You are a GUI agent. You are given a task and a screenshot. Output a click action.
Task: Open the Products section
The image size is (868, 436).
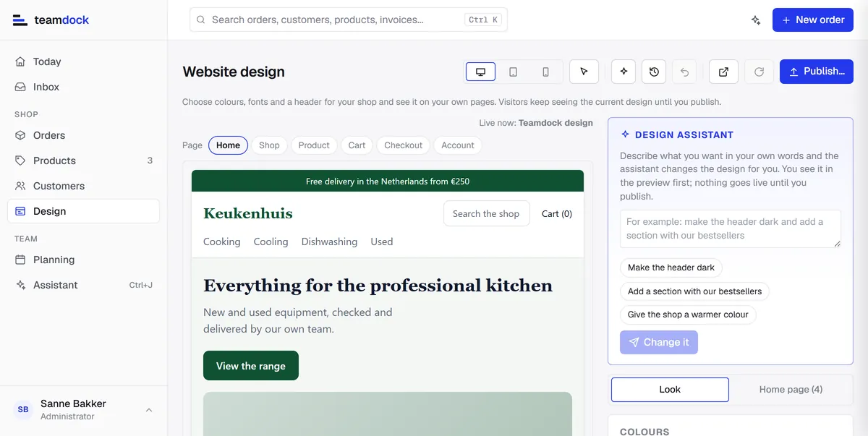[83, 161]
